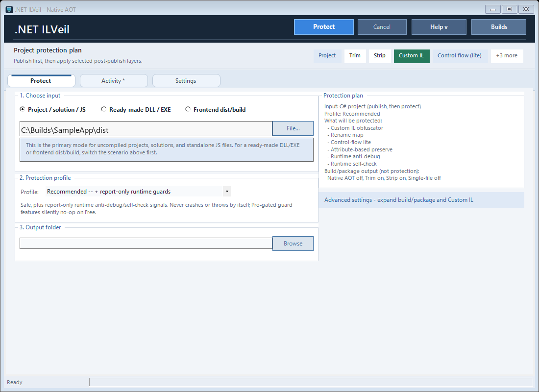Switch to the Activity tab
This screenshot has height=392, width=539.
pos(114,81)
